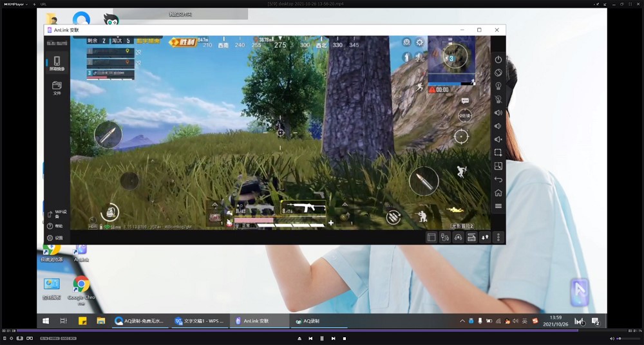This screenshot has width=644, height=345.
Task: Tap the backpack icon in game
Action: click(109, 212)
